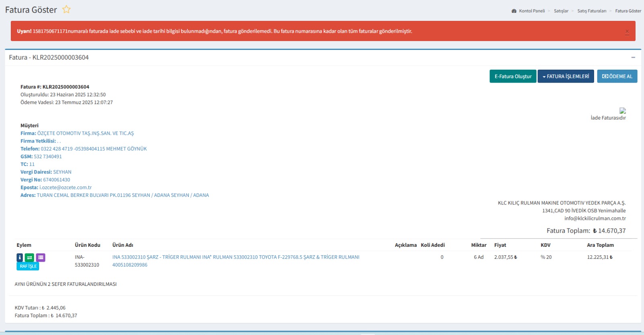The width and height of the screenshot is (644, 335).
Task: Open the INA 533002310 ŞARZ product link
Action: pos(235,257)
